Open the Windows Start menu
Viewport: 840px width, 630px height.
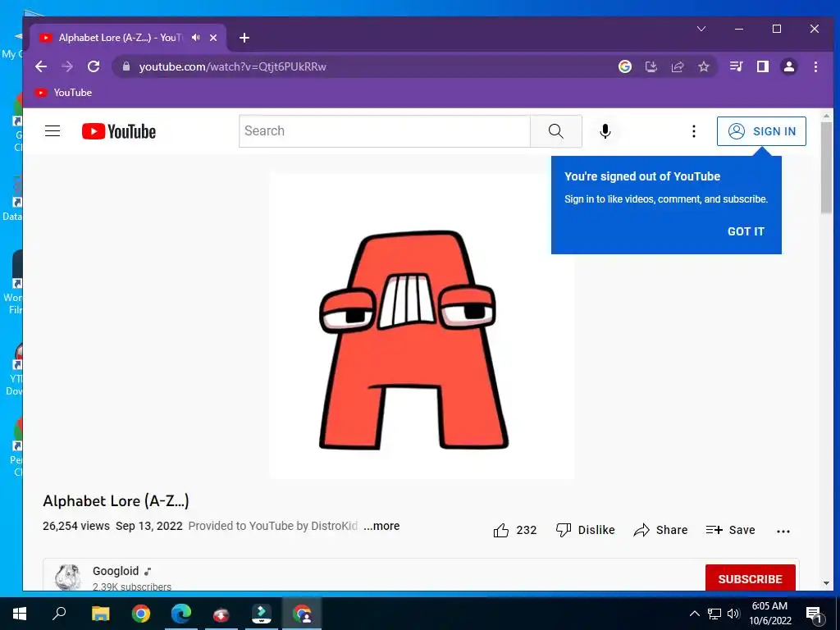click(x=20, y=614)
